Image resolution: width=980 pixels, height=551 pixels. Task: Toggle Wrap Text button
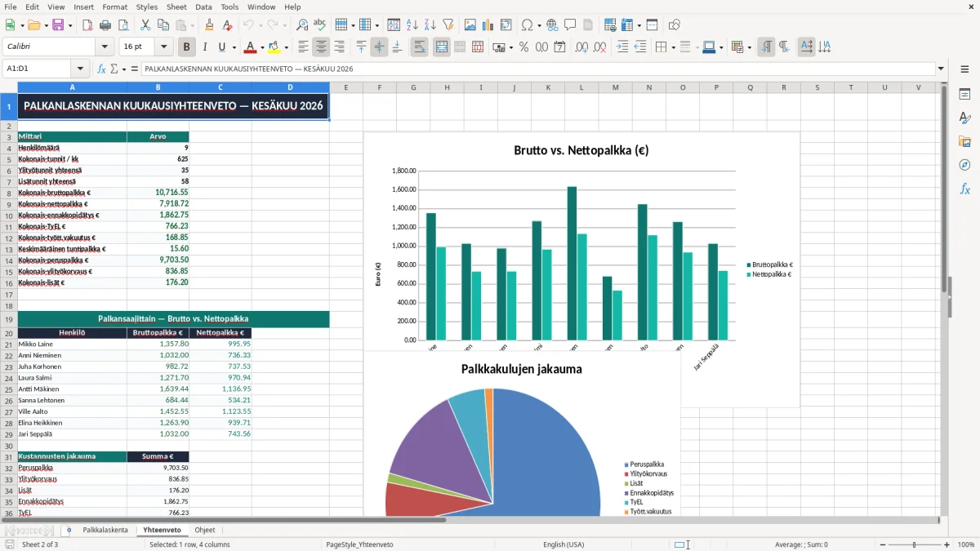point(419,47)
